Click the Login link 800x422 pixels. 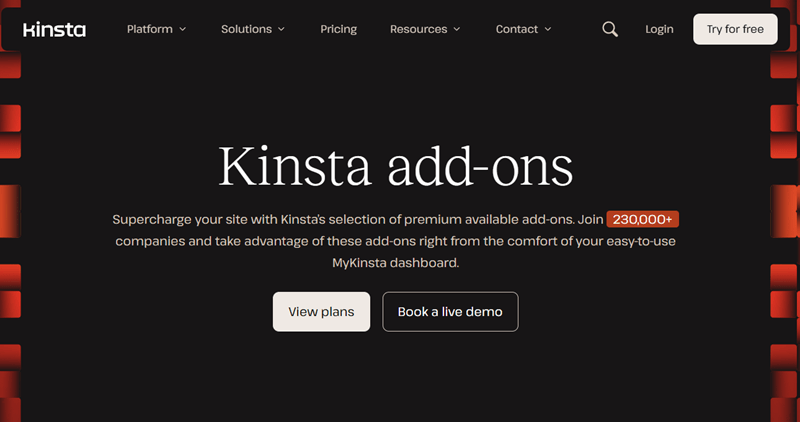(659, 29)
